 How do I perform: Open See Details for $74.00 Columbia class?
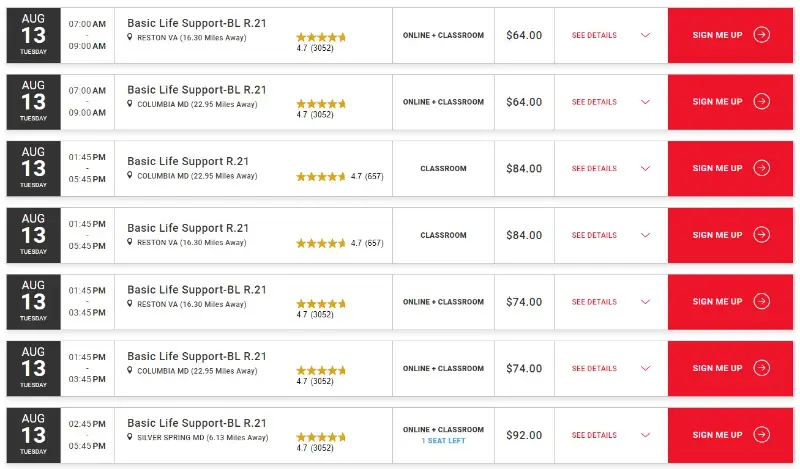click(594, 368)
